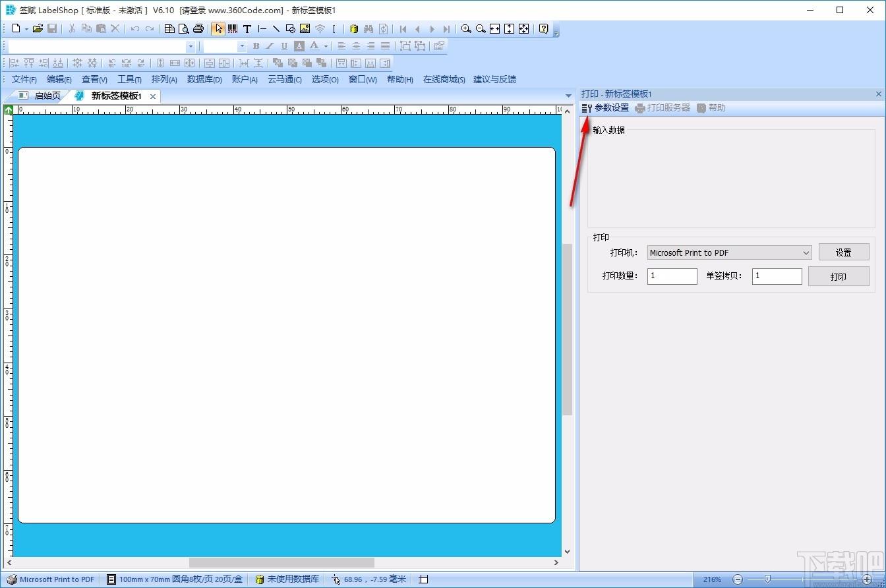Toggle italic text formatting

coord(270,46)
